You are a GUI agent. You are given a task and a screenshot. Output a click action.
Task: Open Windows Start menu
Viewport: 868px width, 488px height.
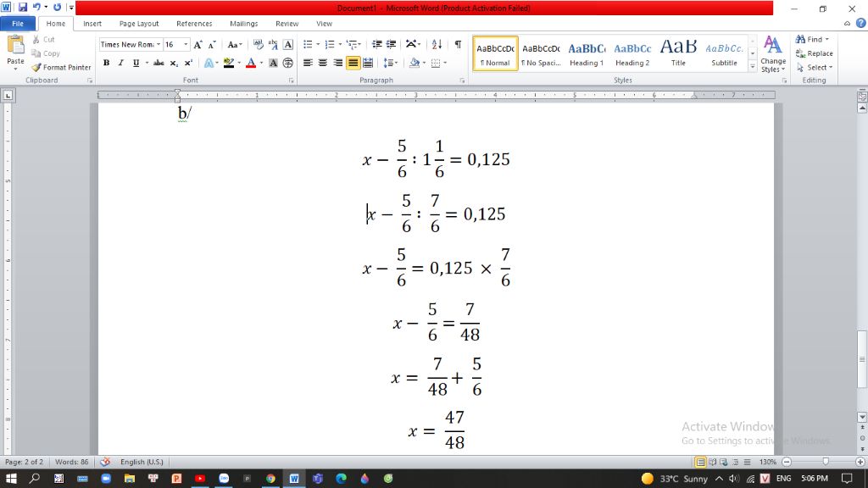(x=10, y=479)
